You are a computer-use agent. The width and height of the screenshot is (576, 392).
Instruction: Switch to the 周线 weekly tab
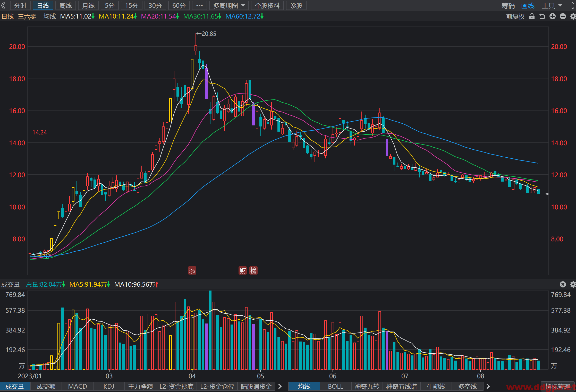pyautogui.click(x=66, y=5)
